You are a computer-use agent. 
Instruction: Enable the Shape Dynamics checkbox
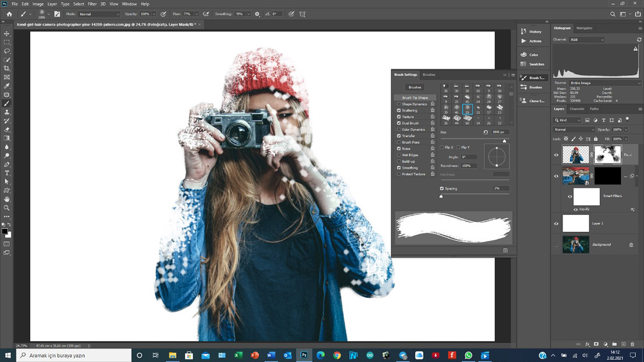click(399, 104)
